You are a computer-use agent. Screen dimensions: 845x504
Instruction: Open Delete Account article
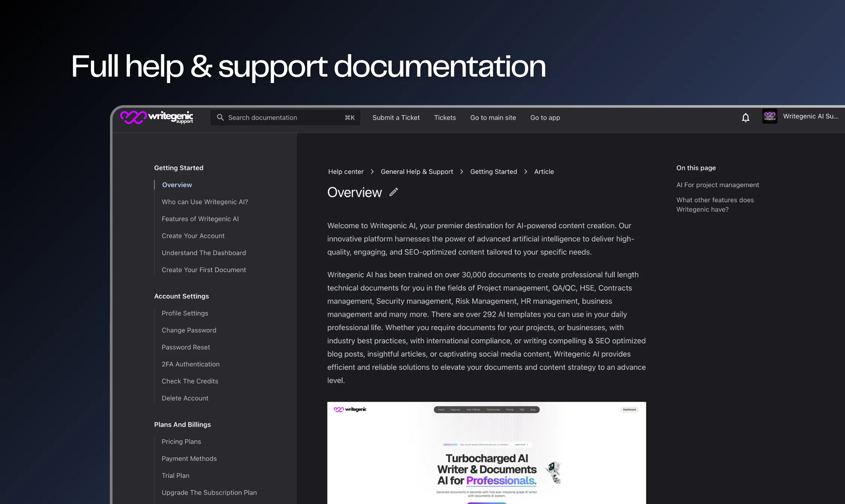point(185,398)
